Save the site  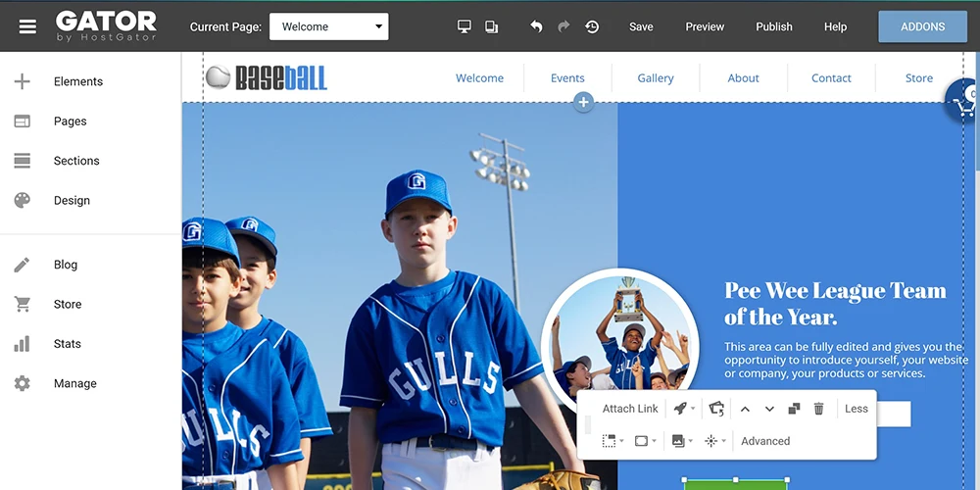coord(641,26)
